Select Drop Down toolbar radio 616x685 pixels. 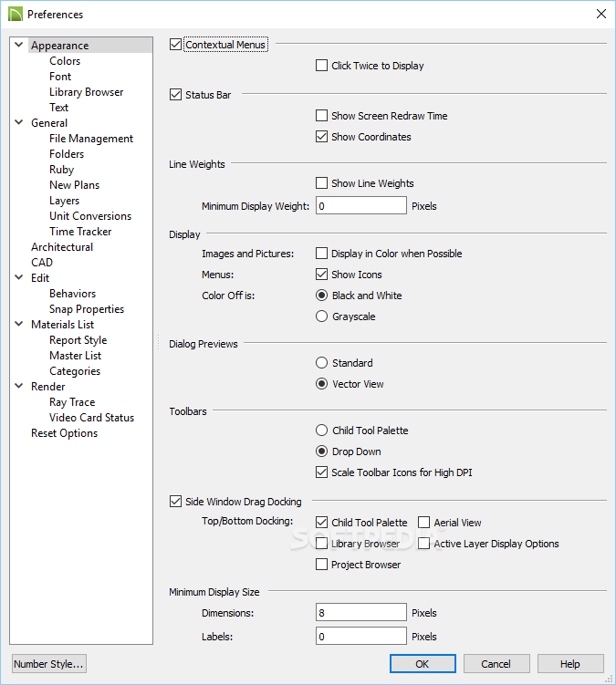tap(321, 451)
